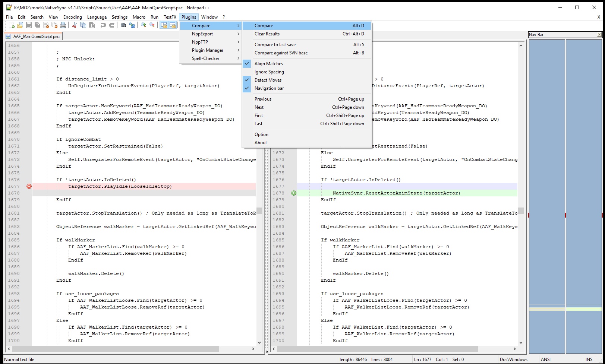Screen dimensions: 605x364
Task: Close current document via toolbar Close icon
Action: click(x=46, y=25)
